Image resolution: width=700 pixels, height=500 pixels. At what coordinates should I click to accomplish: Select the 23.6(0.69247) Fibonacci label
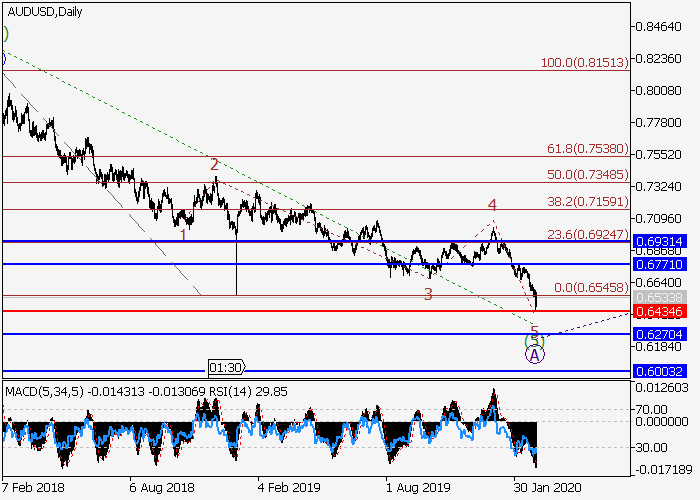(587, 232)
